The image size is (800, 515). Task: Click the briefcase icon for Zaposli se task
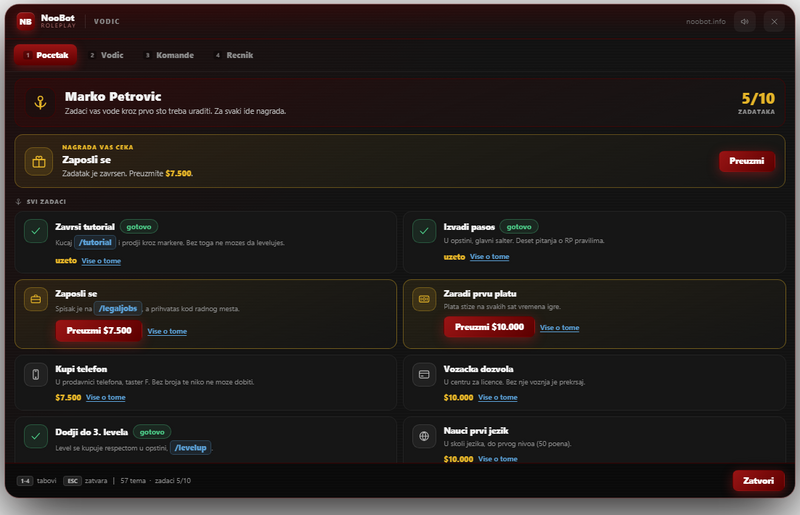click(36, 299)
